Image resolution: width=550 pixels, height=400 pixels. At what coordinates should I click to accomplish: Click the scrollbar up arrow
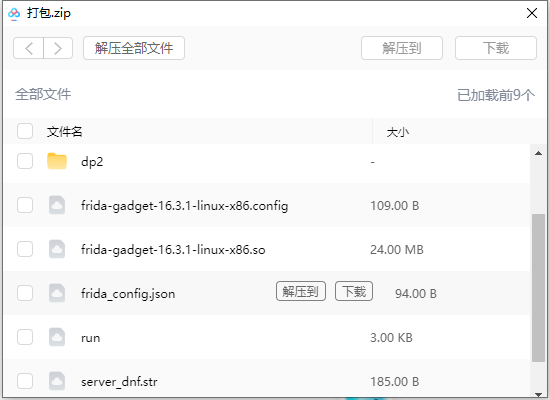pos(538,153)
